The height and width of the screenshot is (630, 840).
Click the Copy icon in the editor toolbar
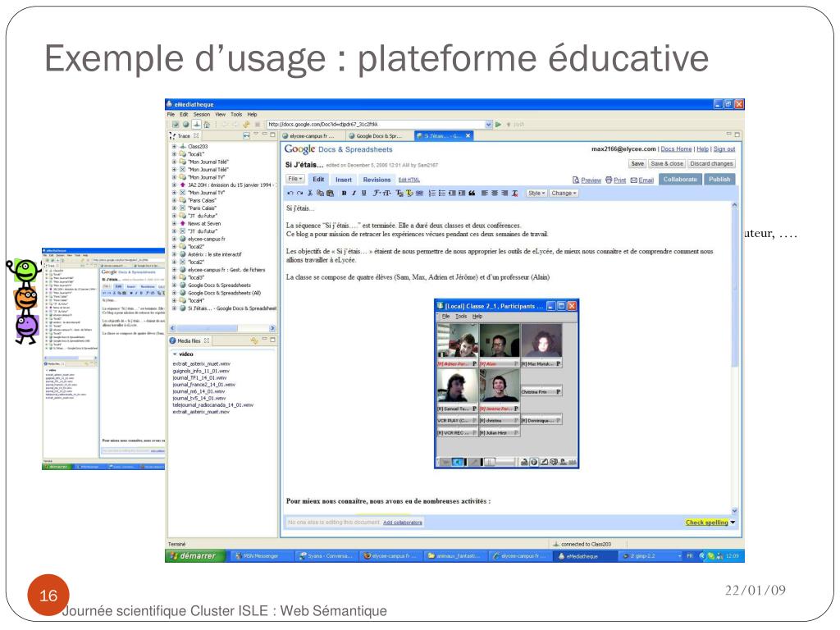click(x=321, y=193)
